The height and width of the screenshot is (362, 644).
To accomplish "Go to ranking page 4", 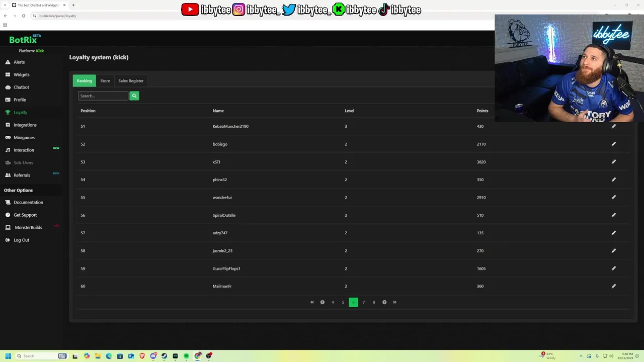I will tap(333, 302).
